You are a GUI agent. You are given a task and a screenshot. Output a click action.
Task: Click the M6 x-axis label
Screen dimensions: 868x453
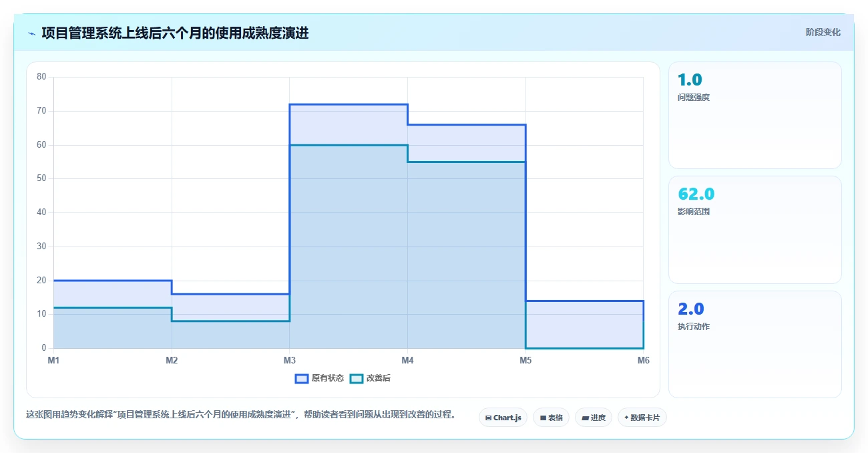[x=643, y=360]
